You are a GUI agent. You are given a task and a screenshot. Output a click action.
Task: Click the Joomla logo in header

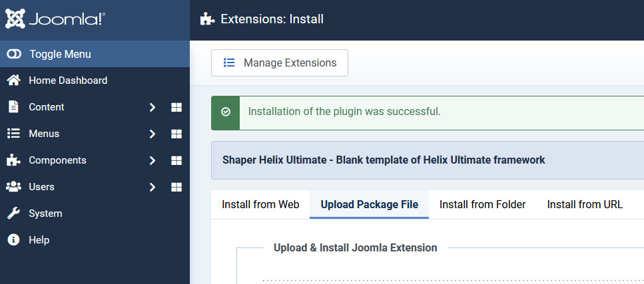(x=55, y=19)
